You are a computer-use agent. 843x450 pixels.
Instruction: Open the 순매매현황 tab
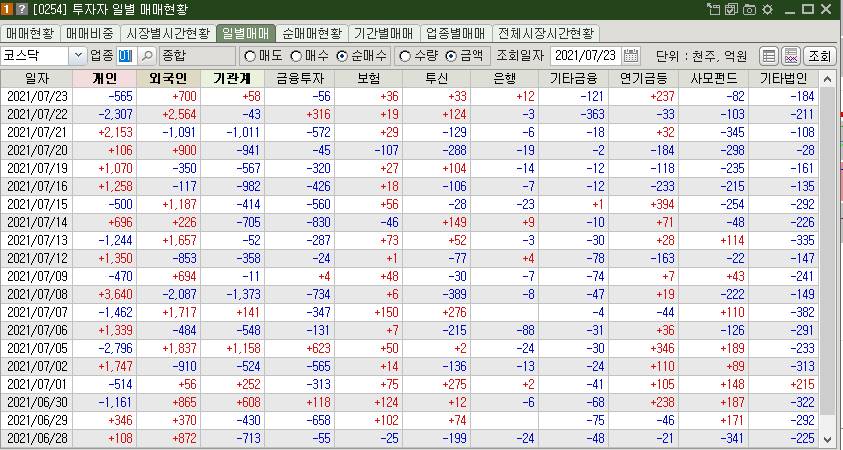click(312, 34)
